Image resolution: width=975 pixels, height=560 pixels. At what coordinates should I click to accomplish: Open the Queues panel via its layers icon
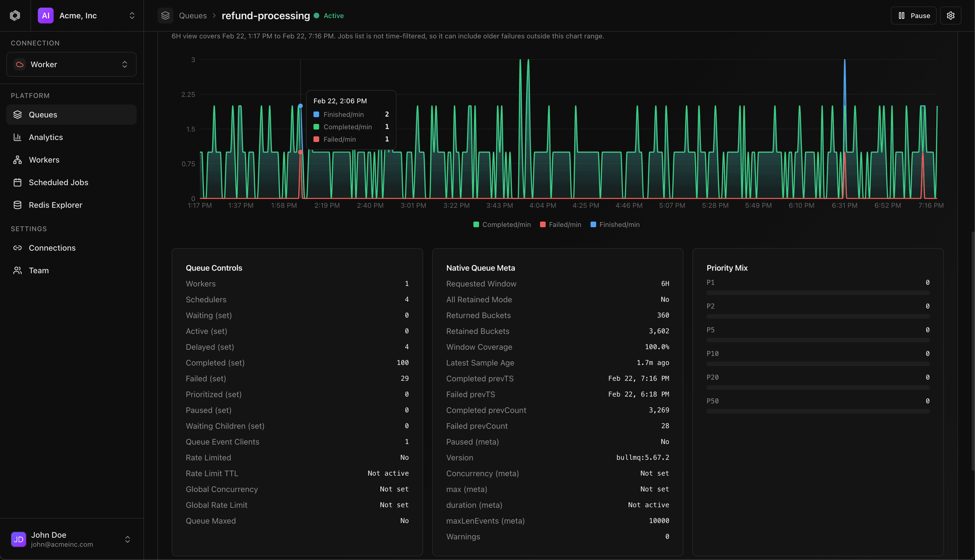pyautogui.click(x=166, y=16)
